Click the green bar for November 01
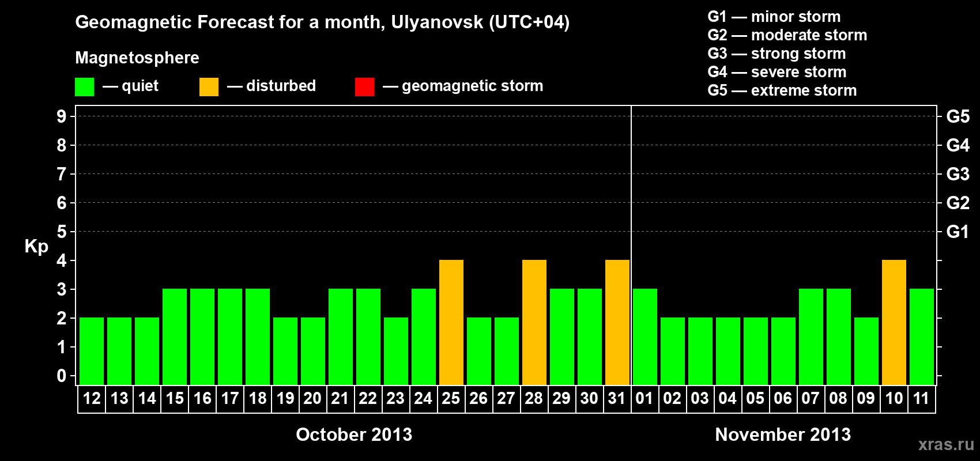 (645, 337)
